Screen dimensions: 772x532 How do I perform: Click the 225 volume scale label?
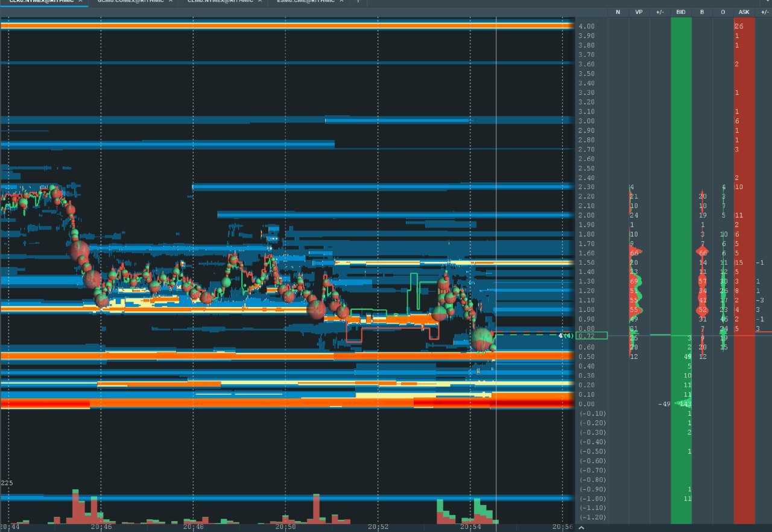[x=7, y=483]
